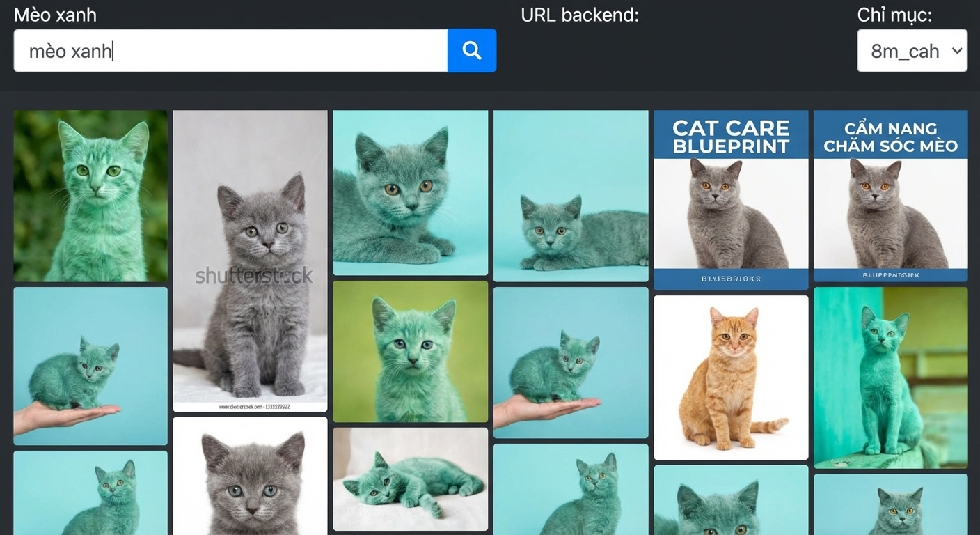Select the kitten on lime-green background image

tap(411, 351)
